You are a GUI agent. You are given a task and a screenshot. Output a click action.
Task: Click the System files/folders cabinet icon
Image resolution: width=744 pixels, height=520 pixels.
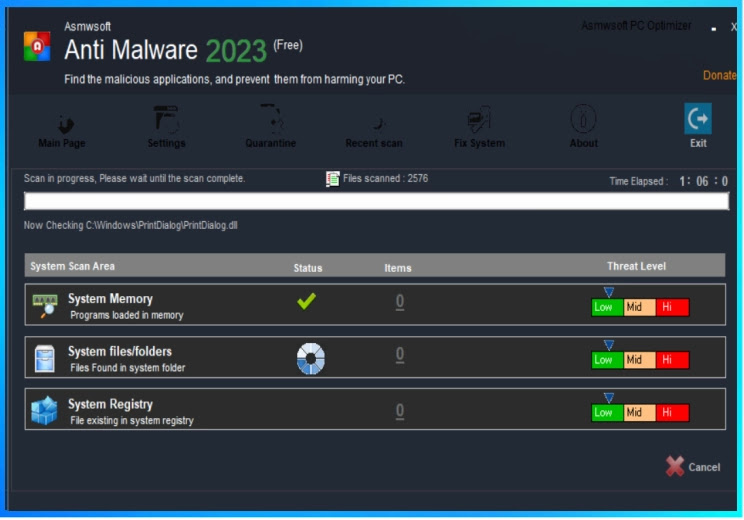(45, 358)
